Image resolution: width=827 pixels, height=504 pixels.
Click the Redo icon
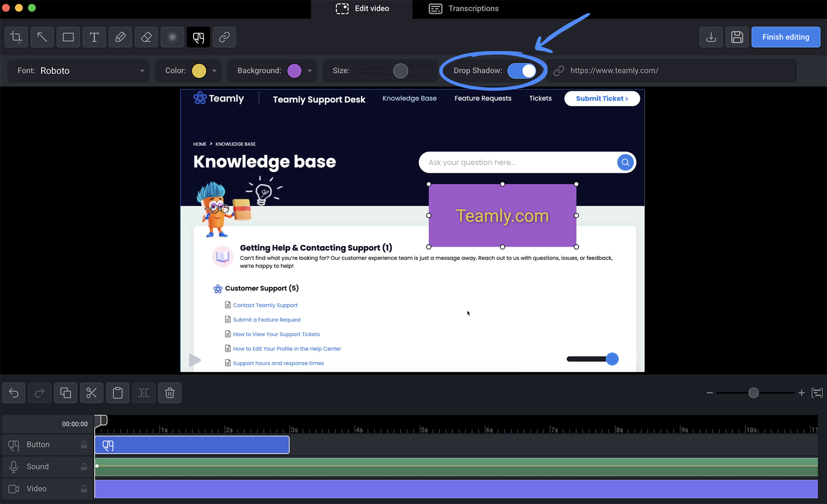pyautogui.click(x=40, y=393)
